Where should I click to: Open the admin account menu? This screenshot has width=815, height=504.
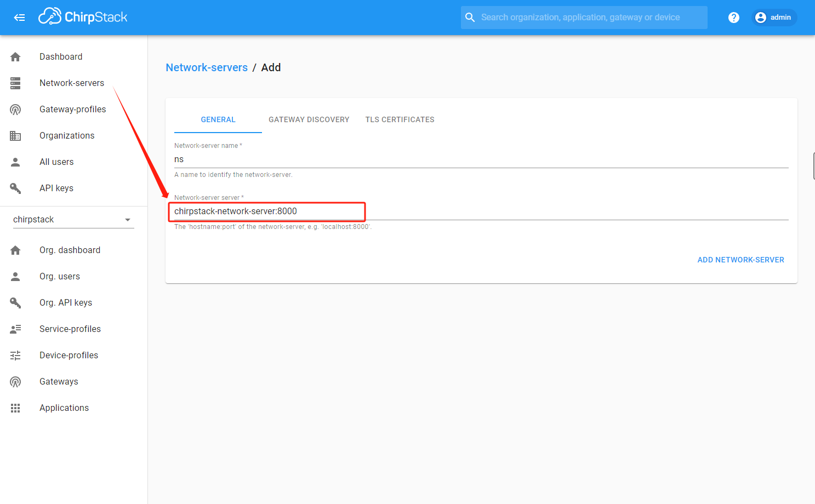point(774,18)
